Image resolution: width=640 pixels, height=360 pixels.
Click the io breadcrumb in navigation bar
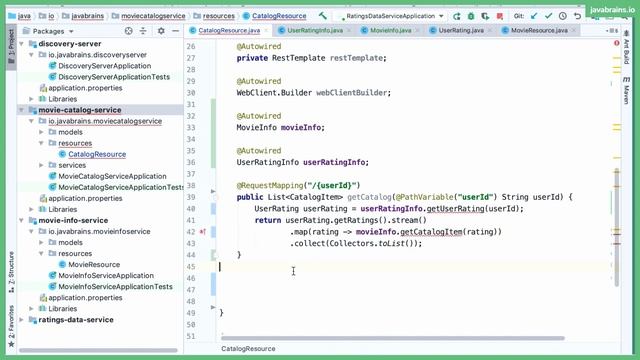pyautogui.click(x=47, y=16)
